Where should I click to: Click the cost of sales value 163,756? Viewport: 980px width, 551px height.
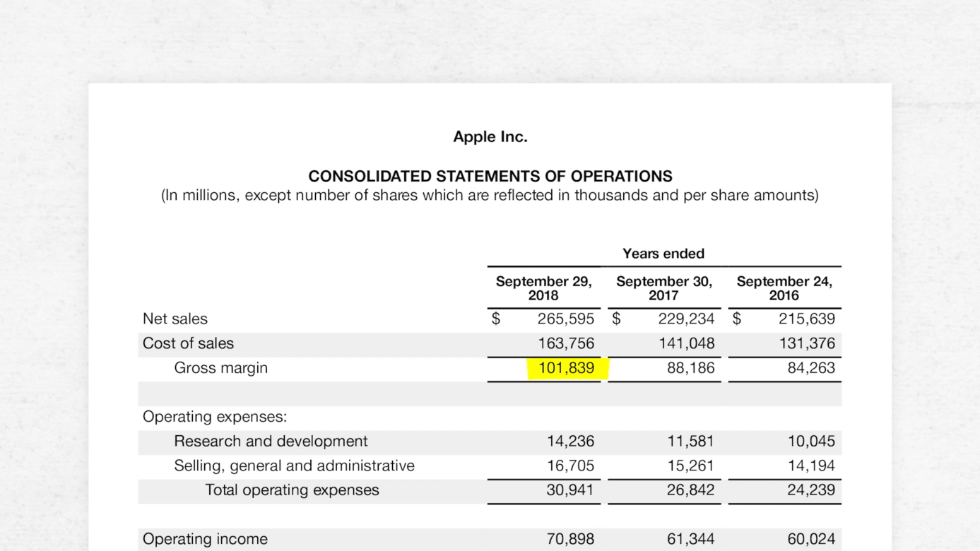[566, 343]
